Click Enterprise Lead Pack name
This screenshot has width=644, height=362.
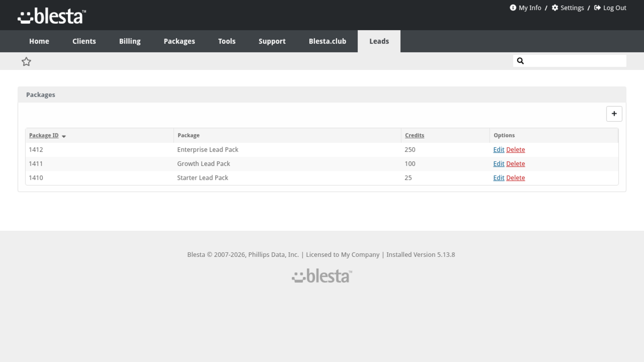(208, 149)
